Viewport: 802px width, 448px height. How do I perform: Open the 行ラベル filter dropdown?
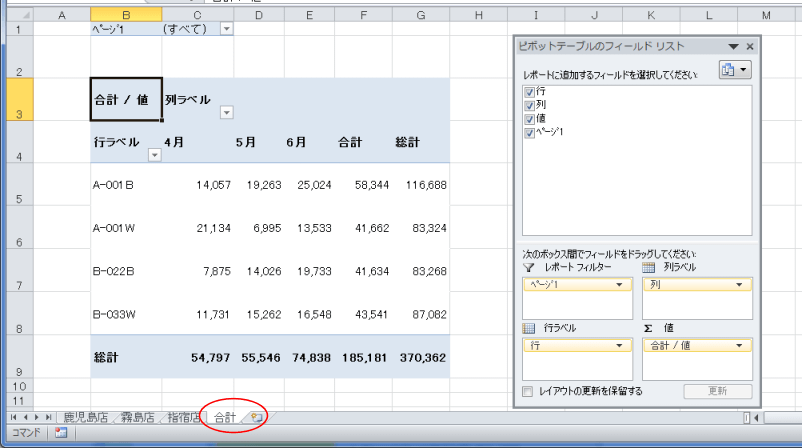[x=154, y=154]
